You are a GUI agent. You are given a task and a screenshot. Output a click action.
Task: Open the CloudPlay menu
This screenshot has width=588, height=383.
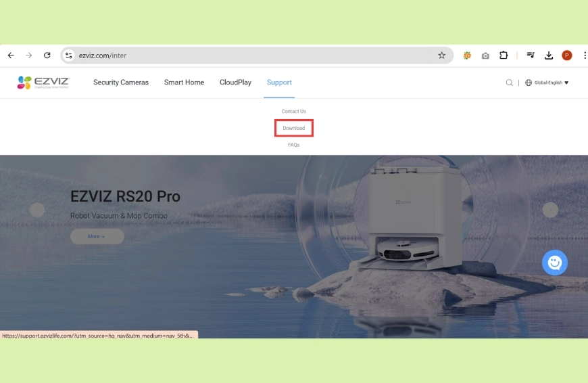click(x=235, y=83)
